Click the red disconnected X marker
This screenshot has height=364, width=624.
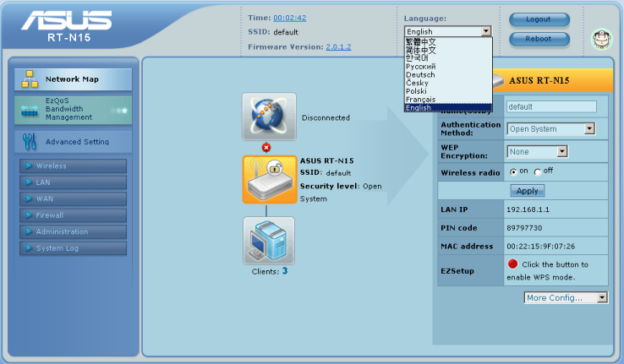[x=266, y=148]
